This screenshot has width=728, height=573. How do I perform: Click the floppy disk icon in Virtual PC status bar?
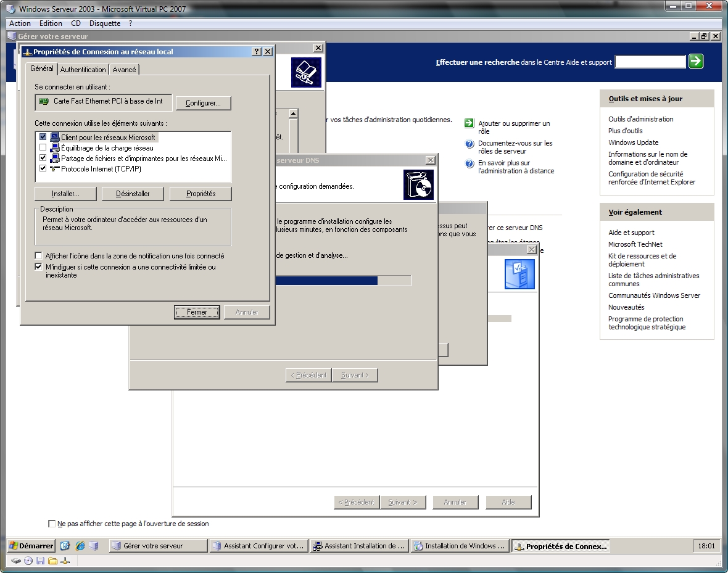(x=40, y=561)
